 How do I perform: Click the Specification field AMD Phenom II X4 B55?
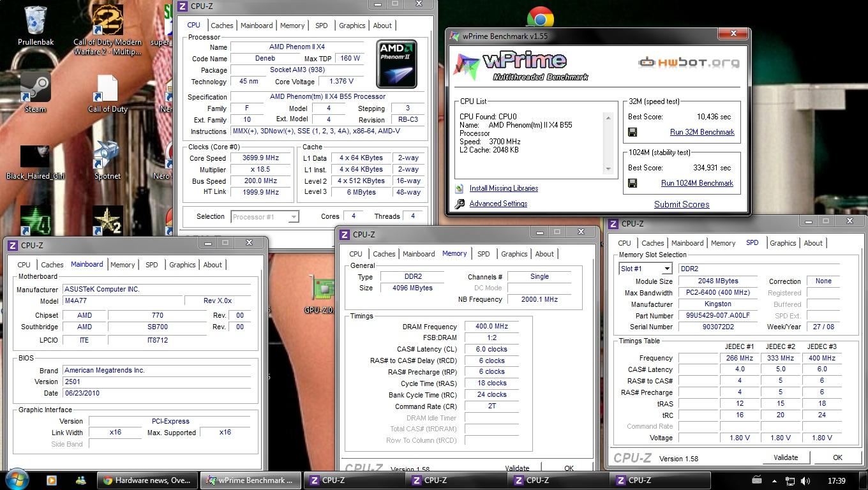(327, 97)
